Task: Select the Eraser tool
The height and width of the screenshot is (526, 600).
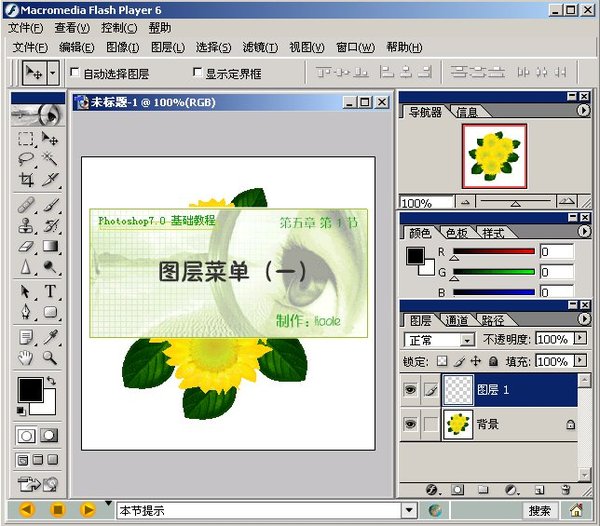Action: pos(26,246)
